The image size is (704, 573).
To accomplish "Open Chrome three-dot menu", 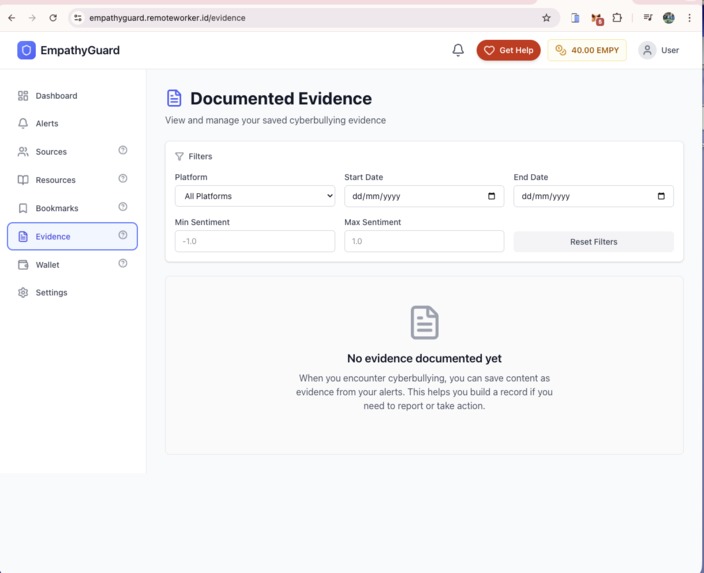I will pos(689,18).
